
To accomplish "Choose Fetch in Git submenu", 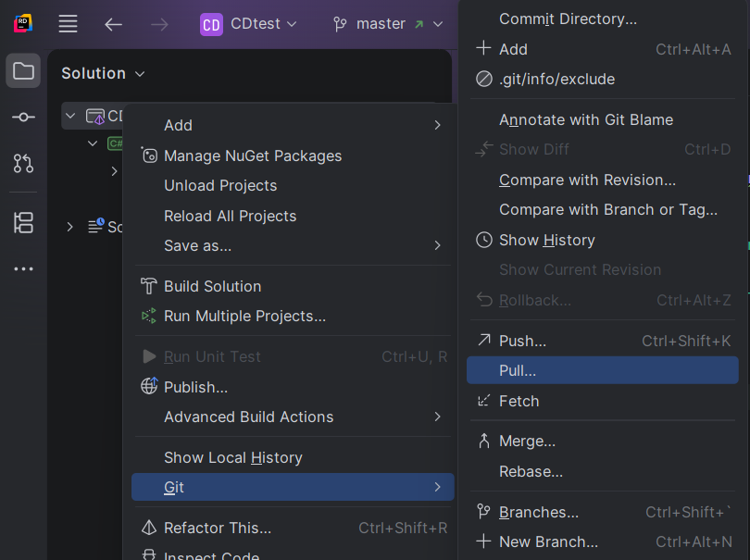I will pos(603,401).
